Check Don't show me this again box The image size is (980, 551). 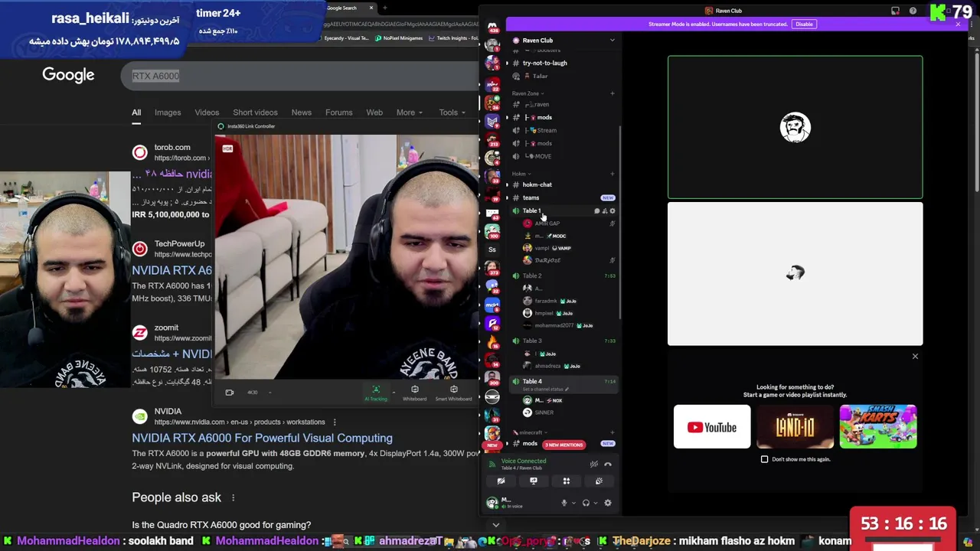tap(764, 459)
